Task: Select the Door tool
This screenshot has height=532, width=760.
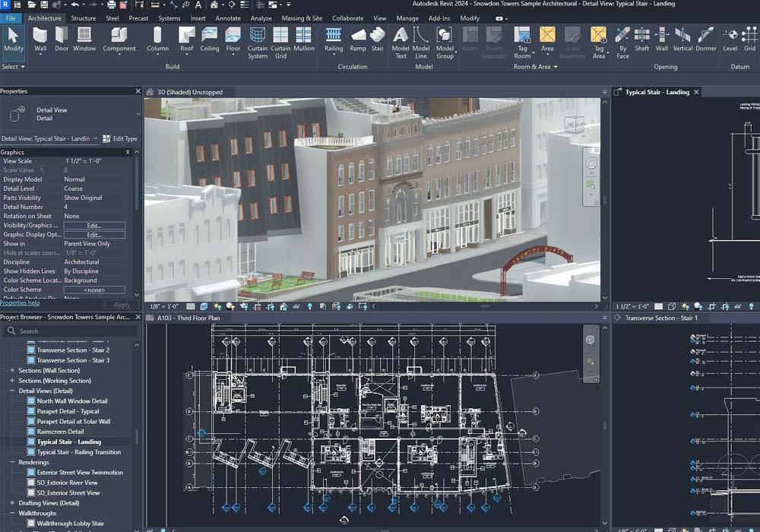Action: (x=62, y=40)
